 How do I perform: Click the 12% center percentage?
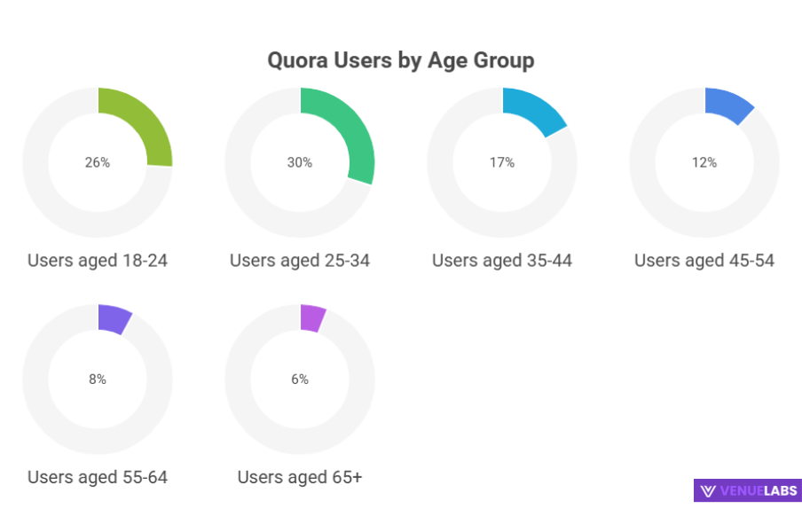704,162
